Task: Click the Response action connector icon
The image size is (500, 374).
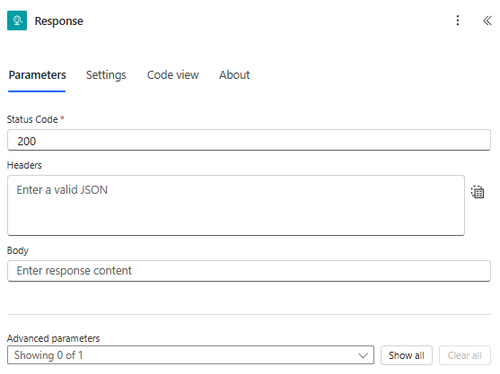Action: [x=17, y=20]
